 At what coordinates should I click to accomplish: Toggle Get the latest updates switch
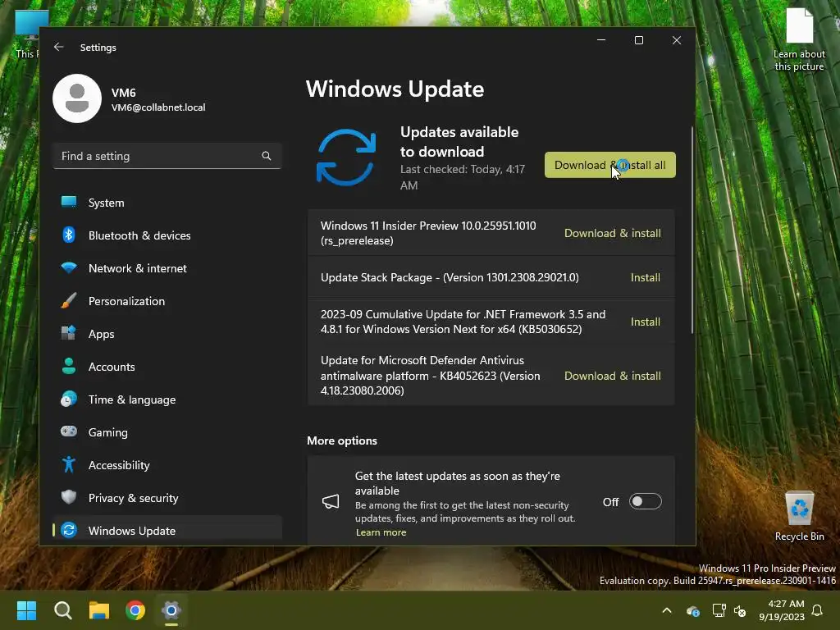(x=645, y=501)
